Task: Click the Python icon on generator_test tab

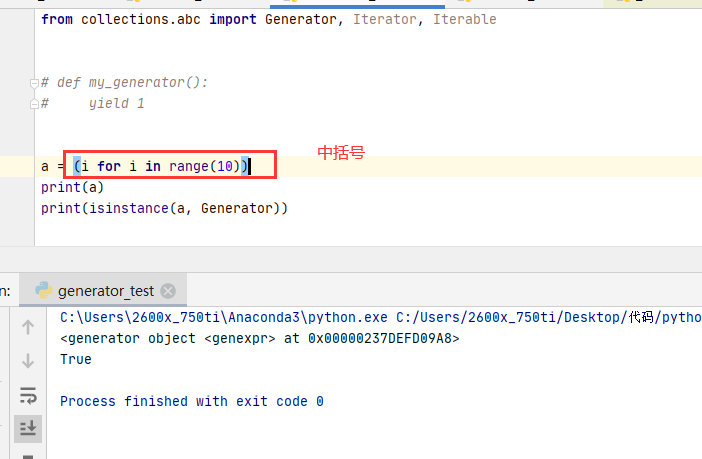Action: [x=44, y=290]
